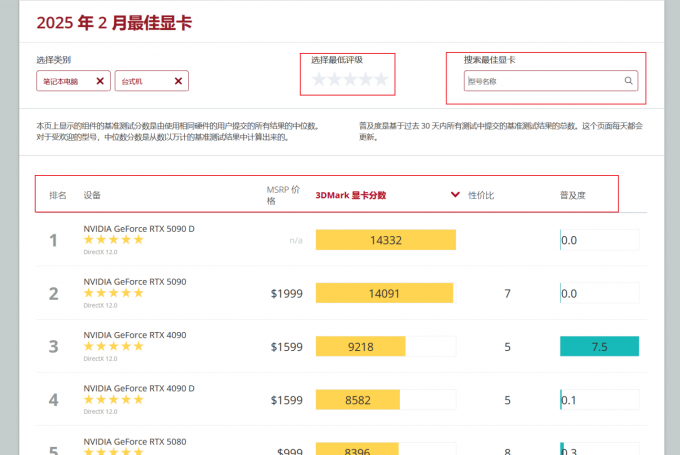Click the rank number 1
Screen dimensions: 680x455
tap(53, 240)
